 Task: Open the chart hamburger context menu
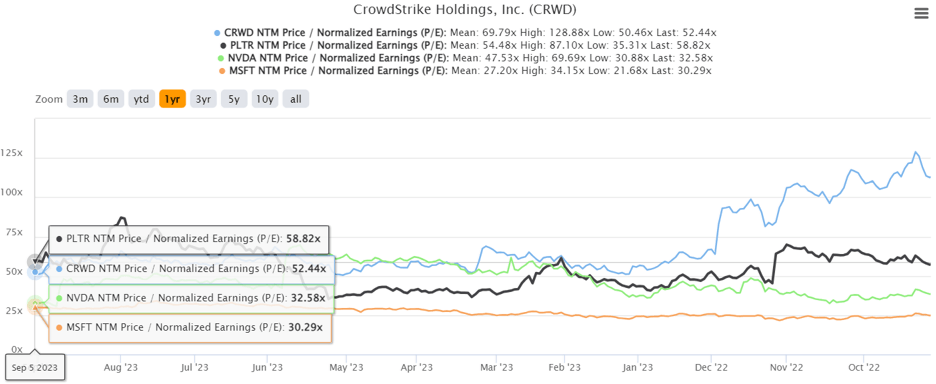(921, 14)
